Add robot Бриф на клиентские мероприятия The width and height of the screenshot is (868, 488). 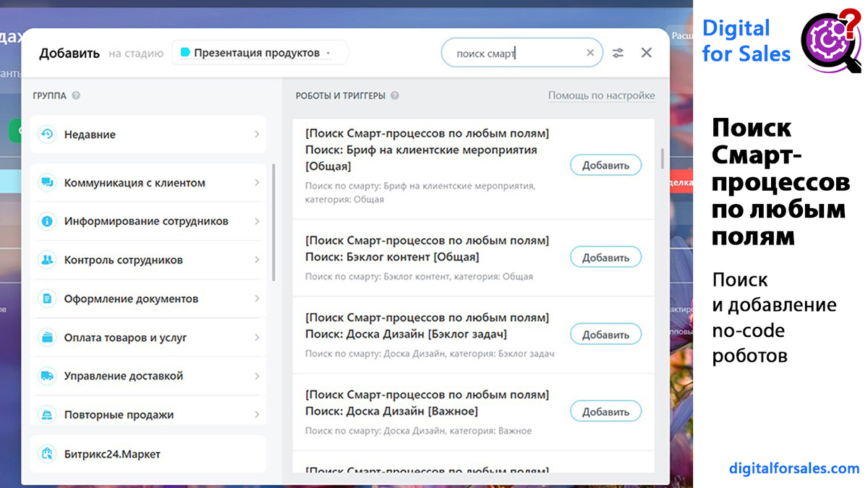605,165
